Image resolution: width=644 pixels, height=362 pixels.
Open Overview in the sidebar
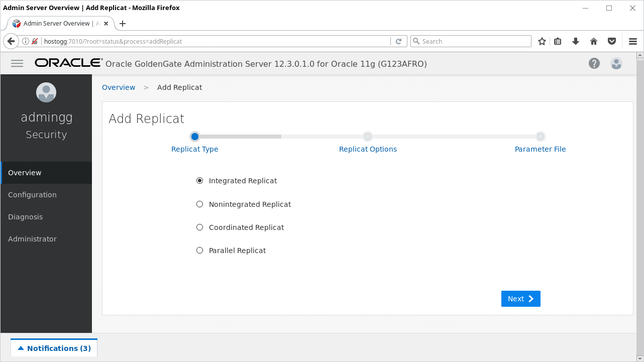(x=46, y=173)
